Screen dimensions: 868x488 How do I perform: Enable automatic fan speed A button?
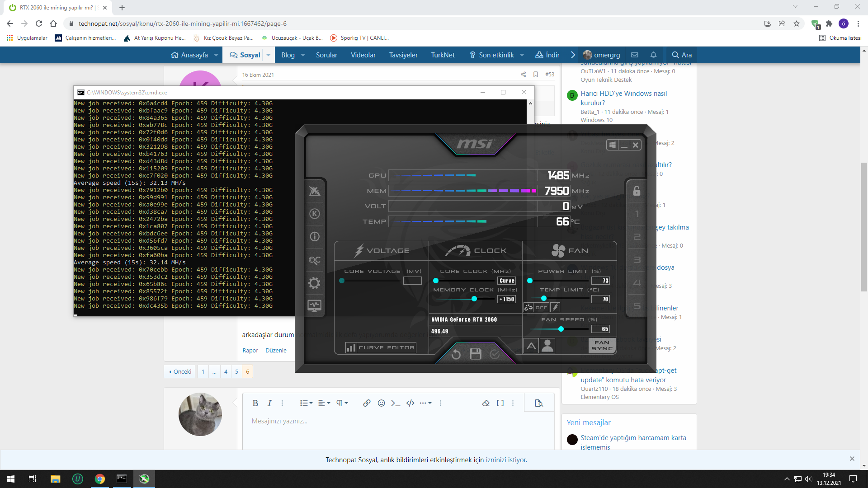point(531,346)
